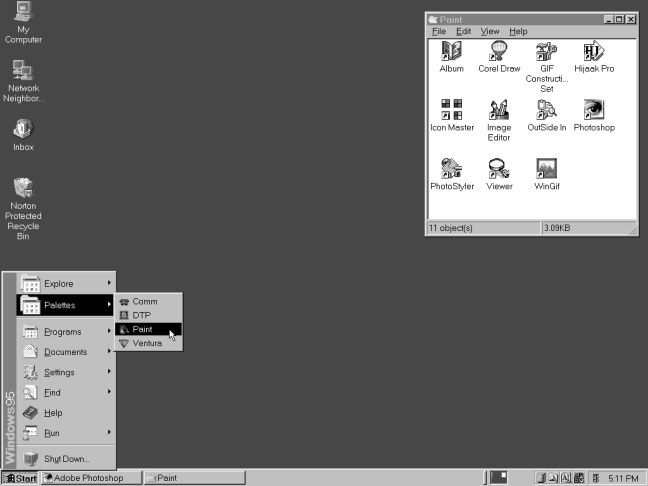The width and height of the screenshot is (648, 486).
Task: Expand the Explore Start menu item
Action: (65, 284)
